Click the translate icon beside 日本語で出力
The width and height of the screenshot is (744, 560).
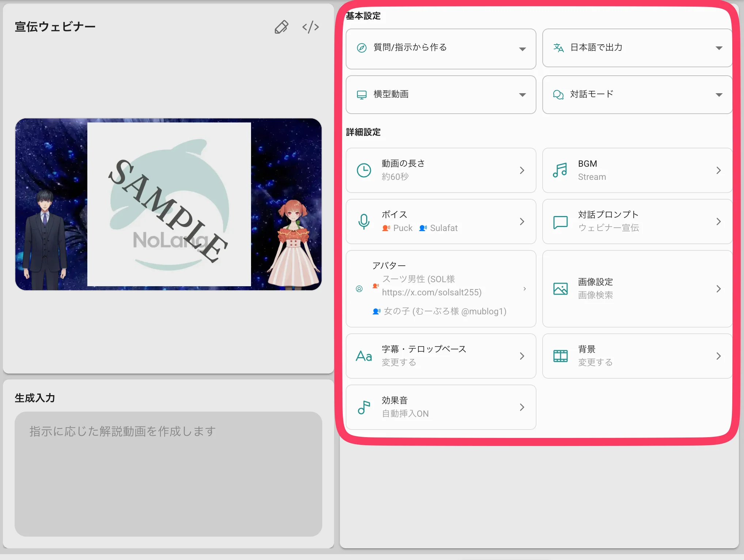(558, 48)
